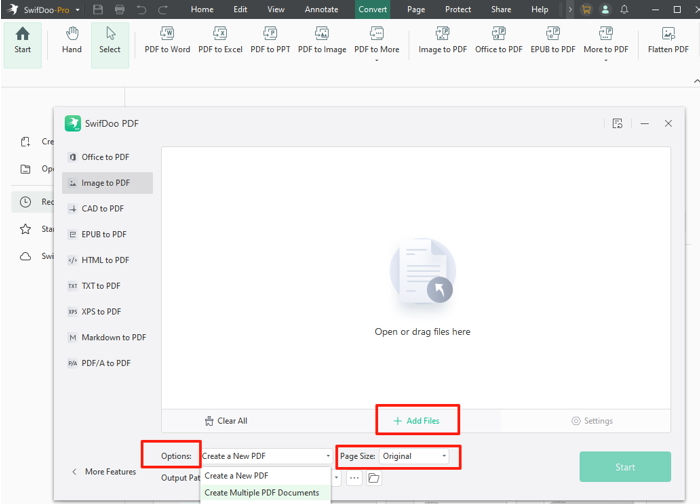Select the Hand tool
The height and width of the screenshot is (504, 700).
(71, 40)
